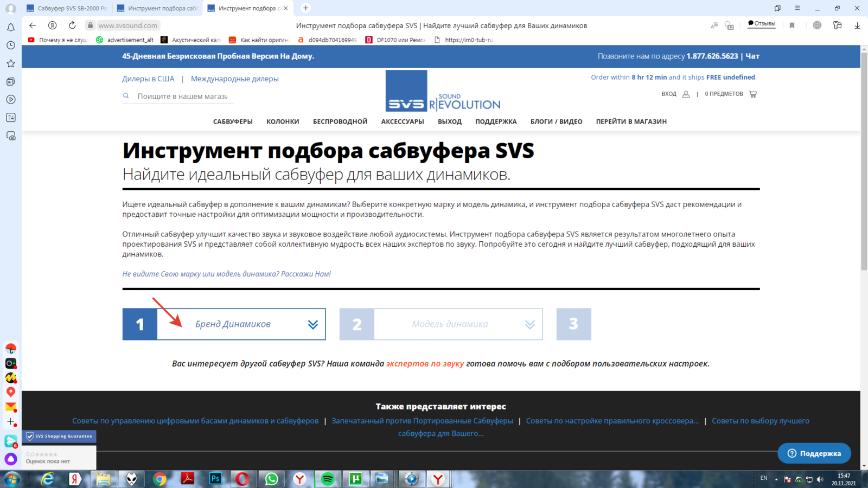
Task: Click the Yandex home icon next to back arrow
Action: click(x=53, y=25)
